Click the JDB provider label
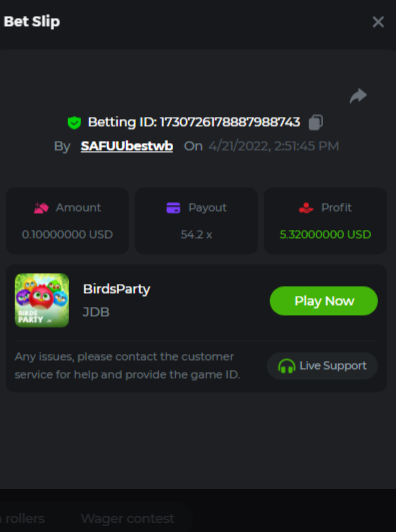The width and height of the screenshot is (396, 532). click(96, 312)
